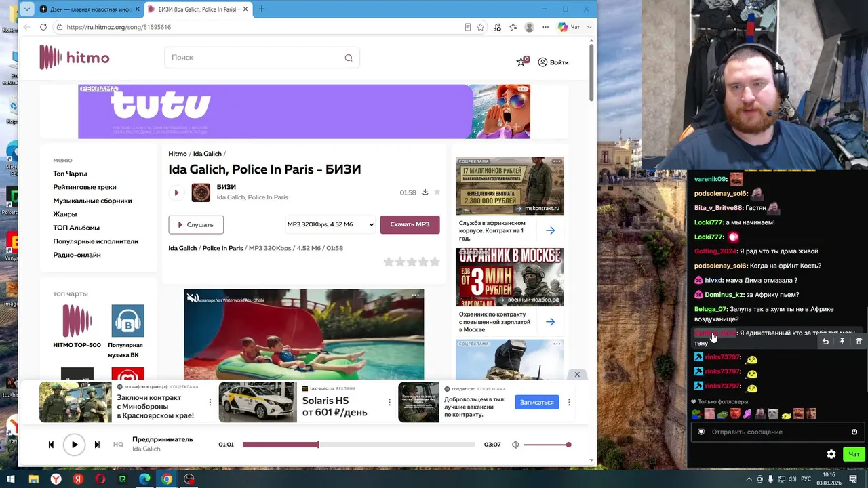Click the hitmo logo

[74, 58]
